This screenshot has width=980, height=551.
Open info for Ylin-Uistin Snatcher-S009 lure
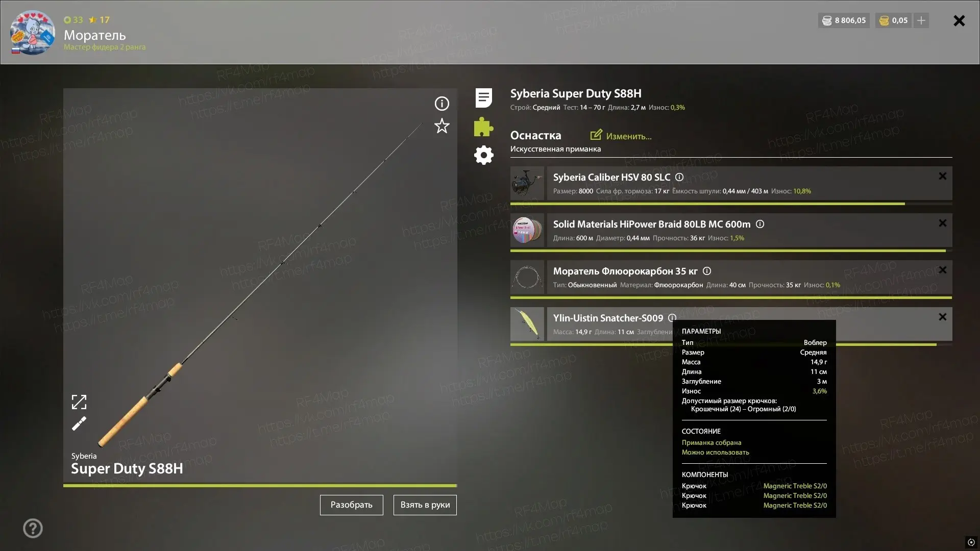point(672,318)
